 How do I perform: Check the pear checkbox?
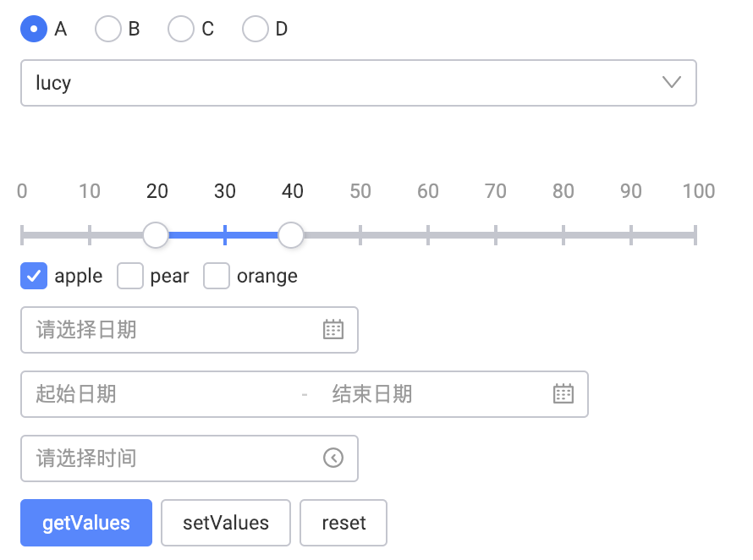tap(130, 276)
